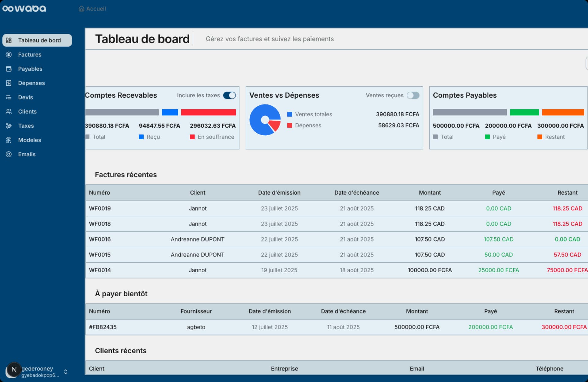This screenshot has height=382, width=588.
Task: Open the Dépenses section icon
Action: (9, 83)
